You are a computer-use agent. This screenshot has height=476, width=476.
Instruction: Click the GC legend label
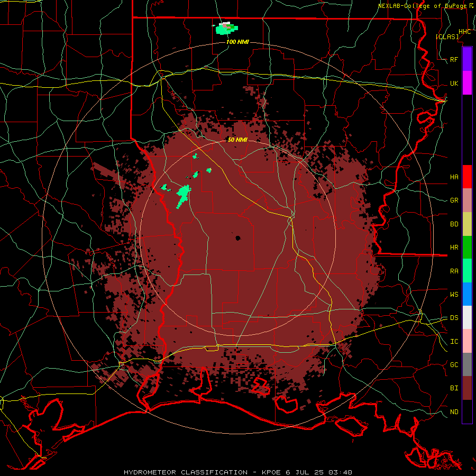454,364
